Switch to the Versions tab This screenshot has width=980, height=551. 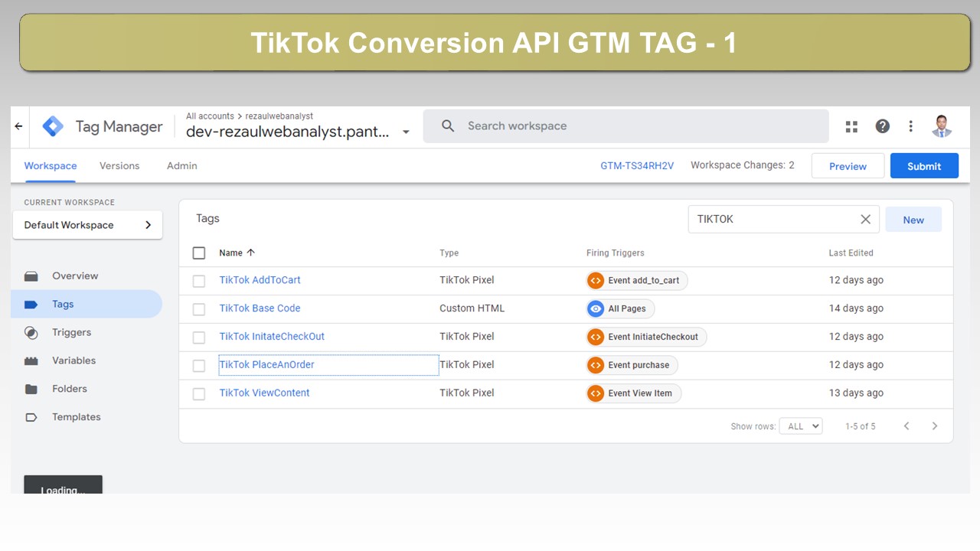point(119,166)
